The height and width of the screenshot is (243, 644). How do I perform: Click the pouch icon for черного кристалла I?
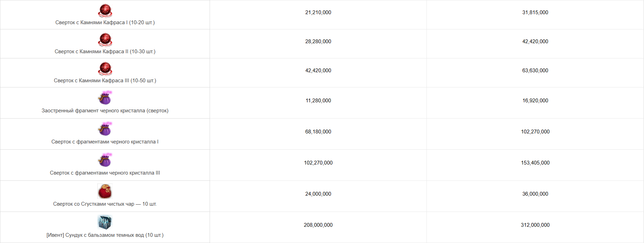tap(105, 129)
